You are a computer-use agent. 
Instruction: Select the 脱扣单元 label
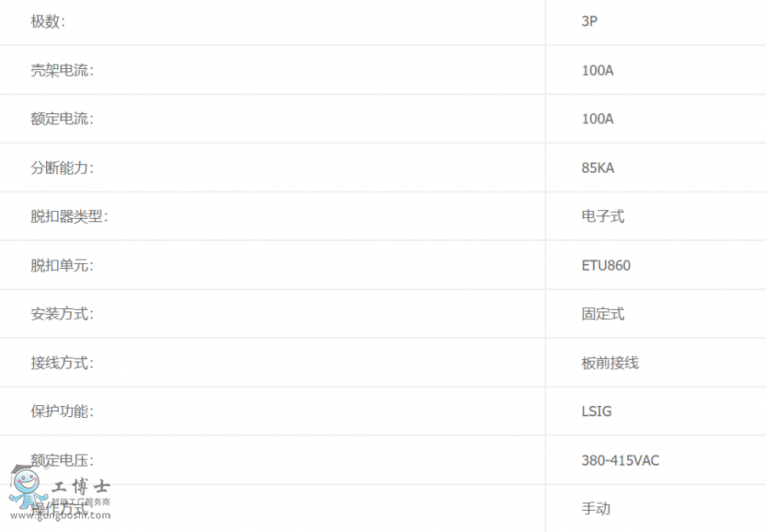click(62, 265)
